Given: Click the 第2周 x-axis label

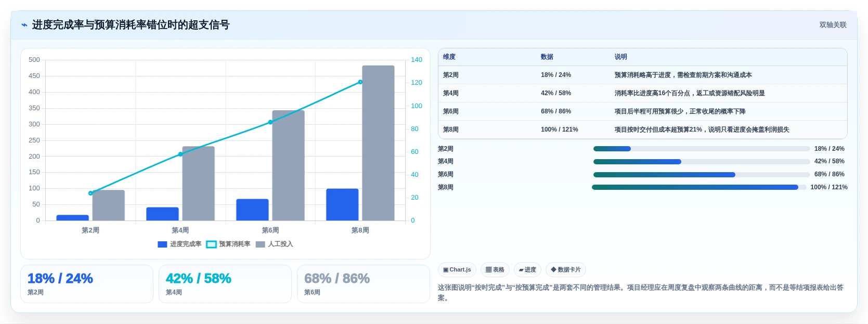Looking at the screenshot, I should [x=90, y=230].
